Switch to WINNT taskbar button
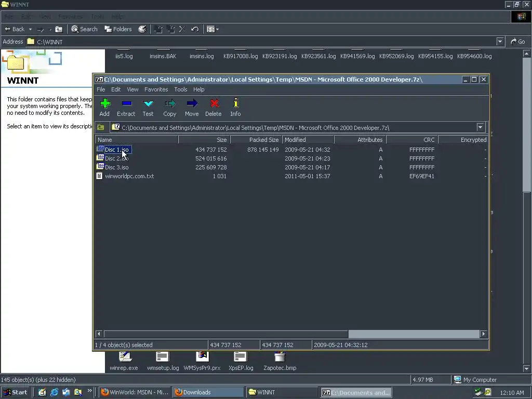The height and width of the screenshot is (399, 532). (x=282, y=392)
